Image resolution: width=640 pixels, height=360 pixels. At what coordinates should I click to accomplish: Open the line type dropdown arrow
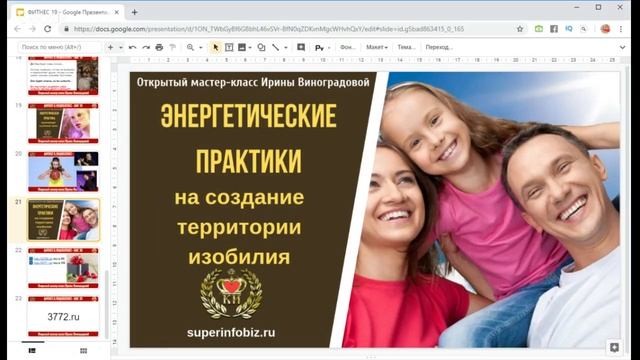pos(286,48)
